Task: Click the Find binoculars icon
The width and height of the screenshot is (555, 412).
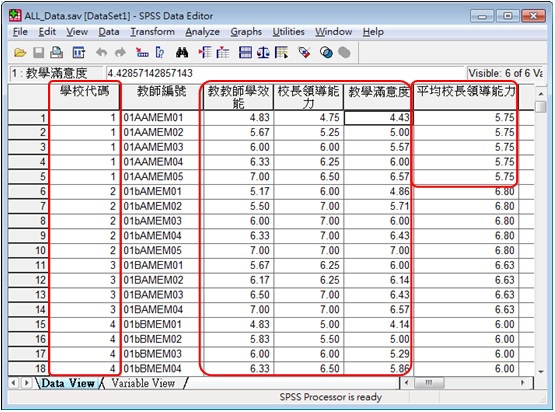Action: (182, 53)
